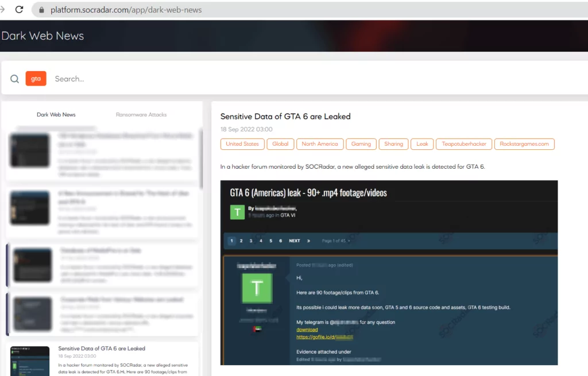Image resolution: width=588 pixels, height=376 pixels.
Task: Click the Dark Web News page heading
Action: coord(42,36)
